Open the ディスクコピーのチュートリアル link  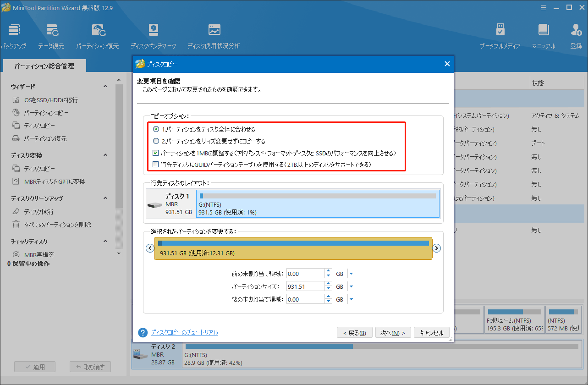pyautogui.click(x=185, y=333)
